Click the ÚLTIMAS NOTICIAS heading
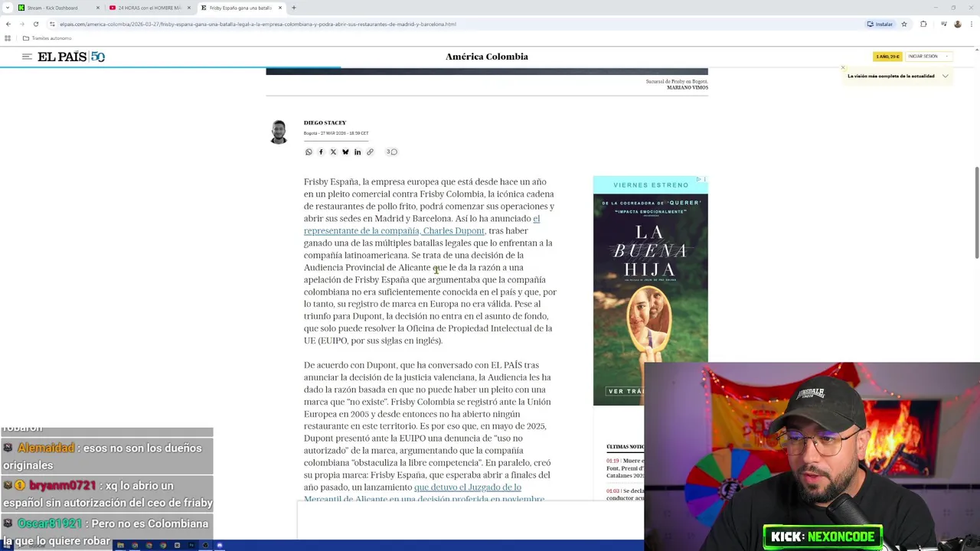 [625, 447]
